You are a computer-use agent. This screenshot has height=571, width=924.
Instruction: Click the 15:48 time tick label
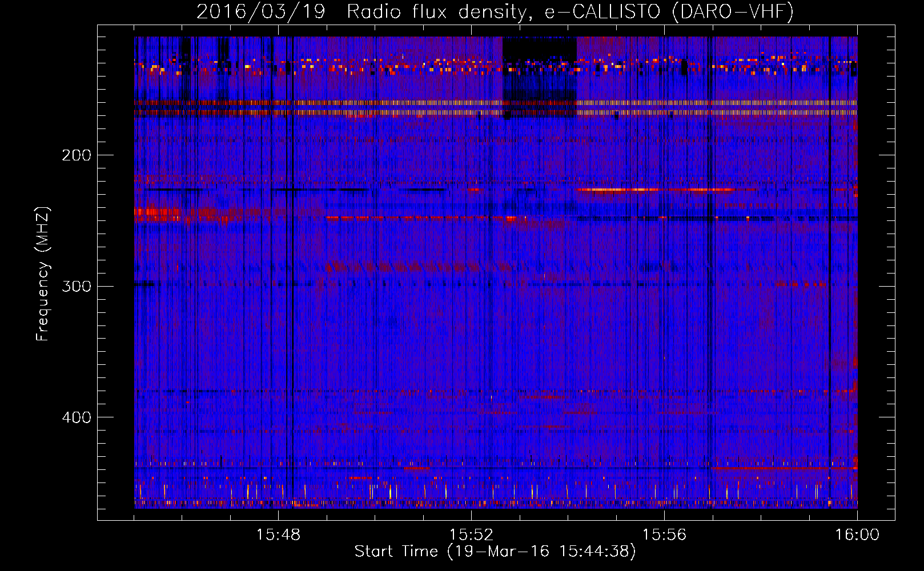[279, 535]
